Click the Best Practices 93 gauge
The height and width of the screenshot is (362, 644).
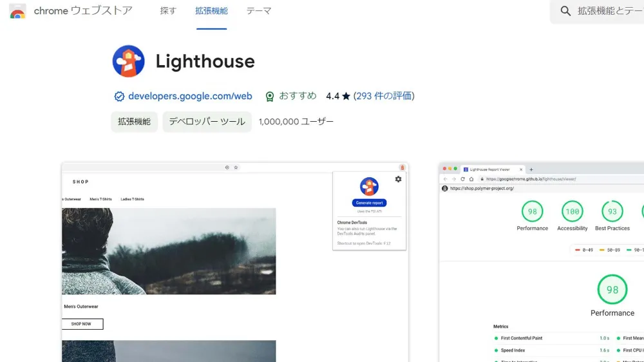tap(612, 212)
